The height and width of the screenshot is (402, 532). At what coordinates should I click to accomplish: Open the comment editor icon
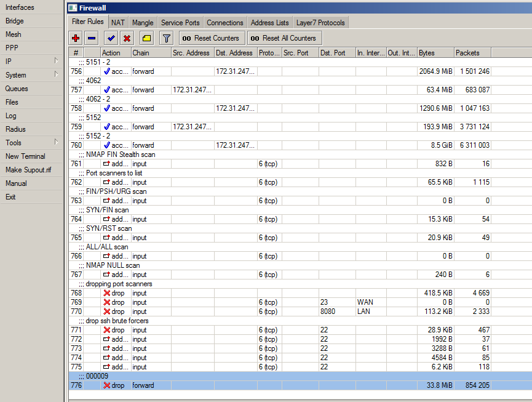(145, 38)
